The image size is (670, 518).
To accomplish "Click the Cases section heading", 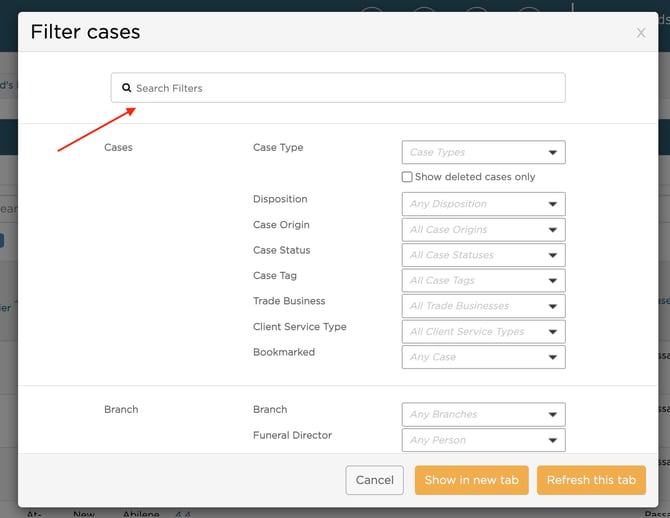I will [x=118, y=147].
